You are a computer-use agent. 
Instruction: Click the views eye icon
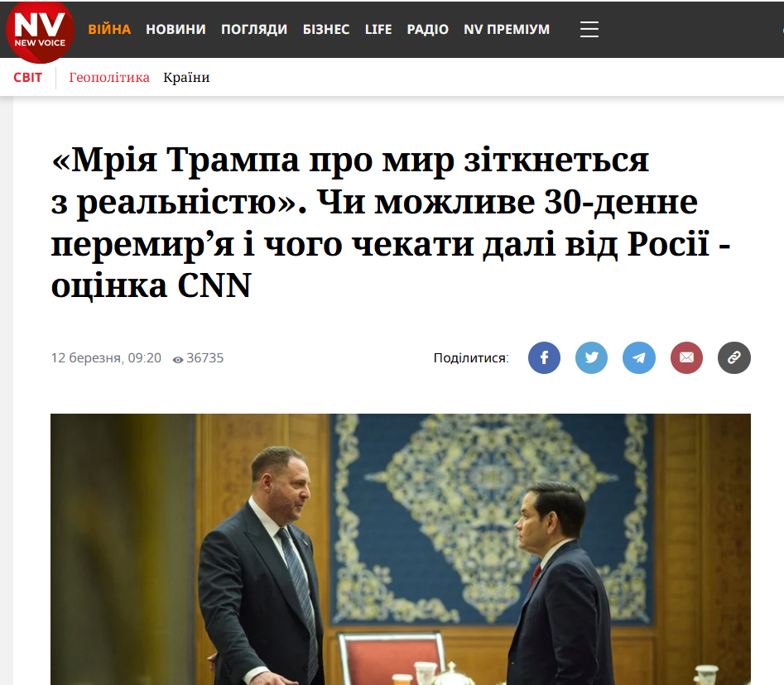(177, 359)
